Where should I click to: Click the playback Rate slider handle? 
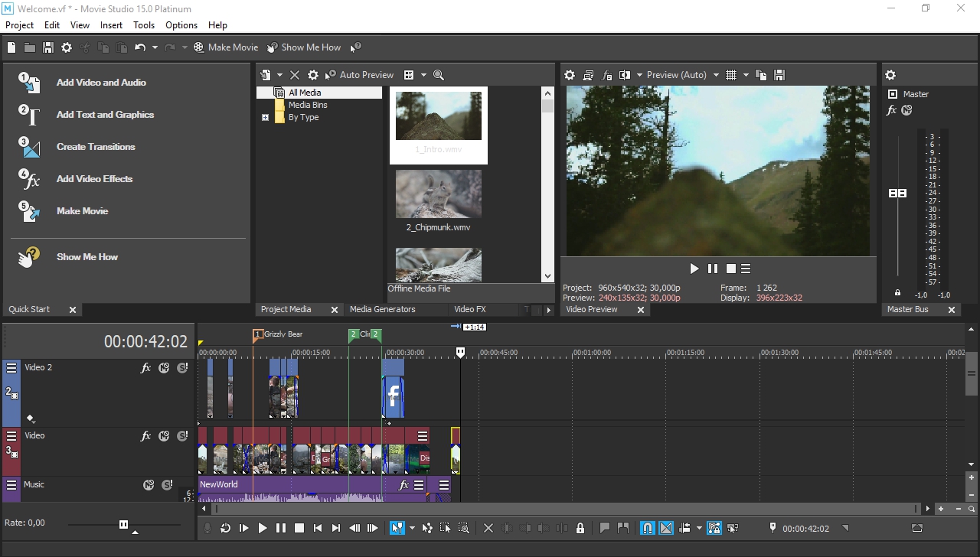(123, 524)
